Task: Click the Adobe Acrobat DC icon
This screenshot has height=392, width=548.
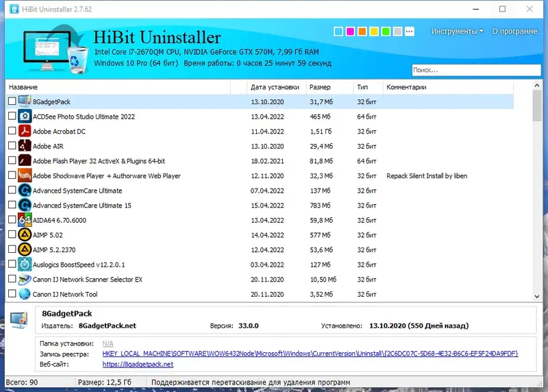Action: tap(25, 131)
